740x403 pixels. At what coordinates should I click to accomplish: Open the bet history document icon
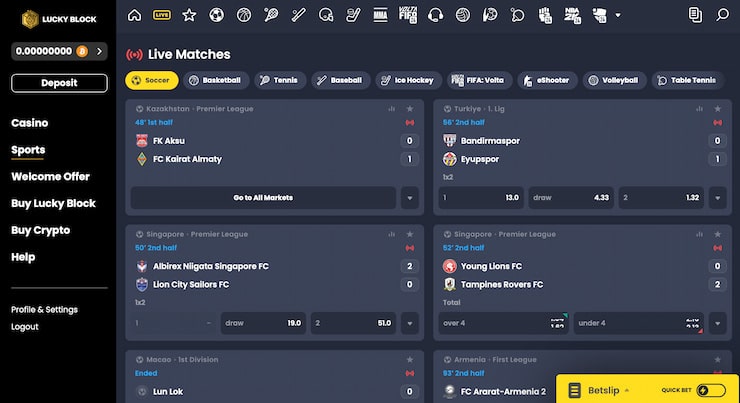pyautogui.click(x=695, y=15)
